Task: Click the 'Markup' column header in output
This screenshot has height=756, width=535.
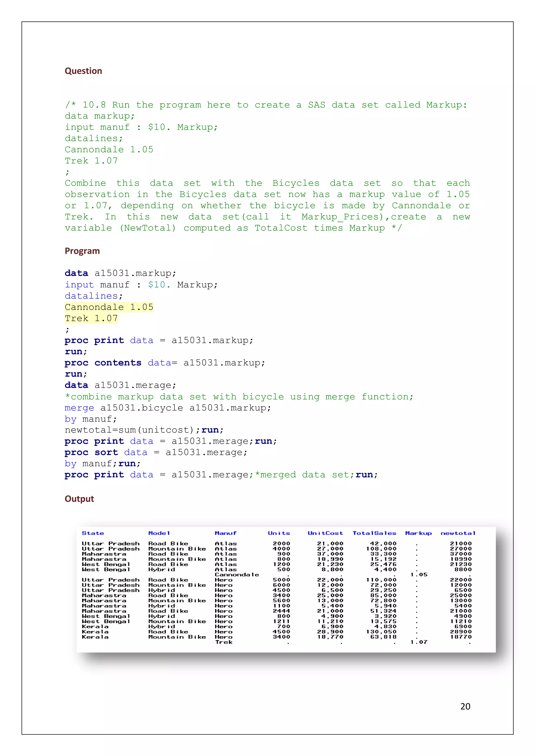Action: click(419, 533)
